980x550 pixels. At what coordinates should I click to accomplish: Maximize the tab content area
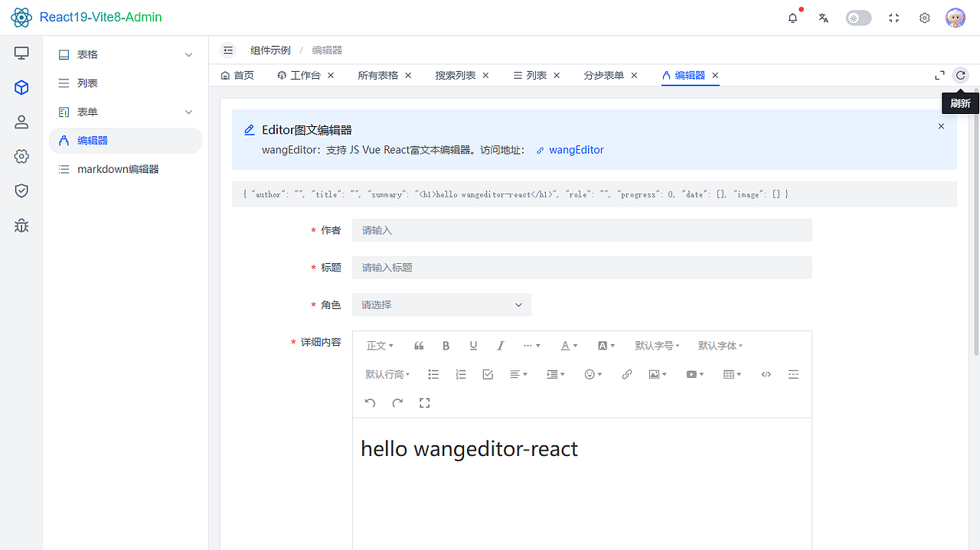click(x=939, y=75)
